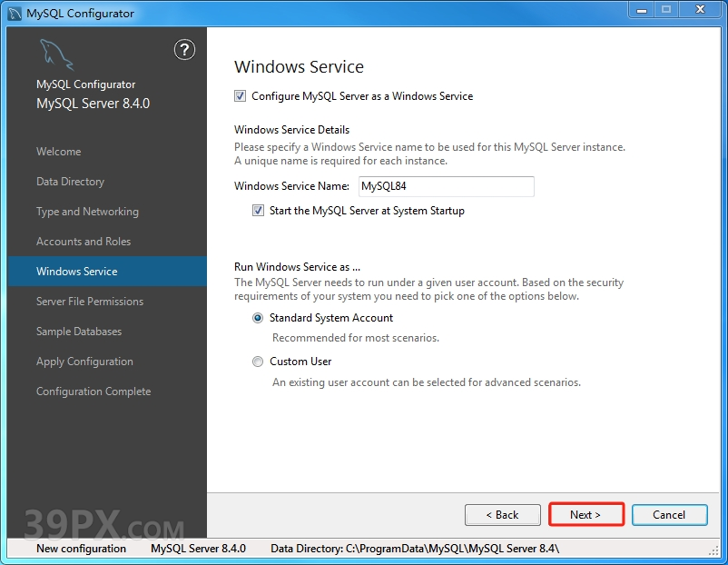Open the Data Directory step
This screenshot has height=565, width=728.
coord(70,182)
